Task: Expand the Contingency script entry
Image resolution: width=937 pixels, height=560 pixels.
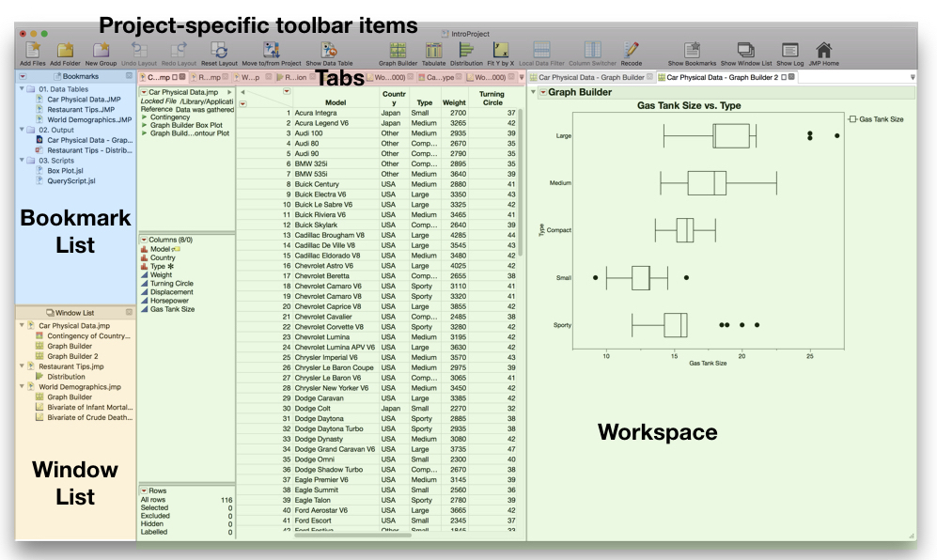Action: [143, 117]
